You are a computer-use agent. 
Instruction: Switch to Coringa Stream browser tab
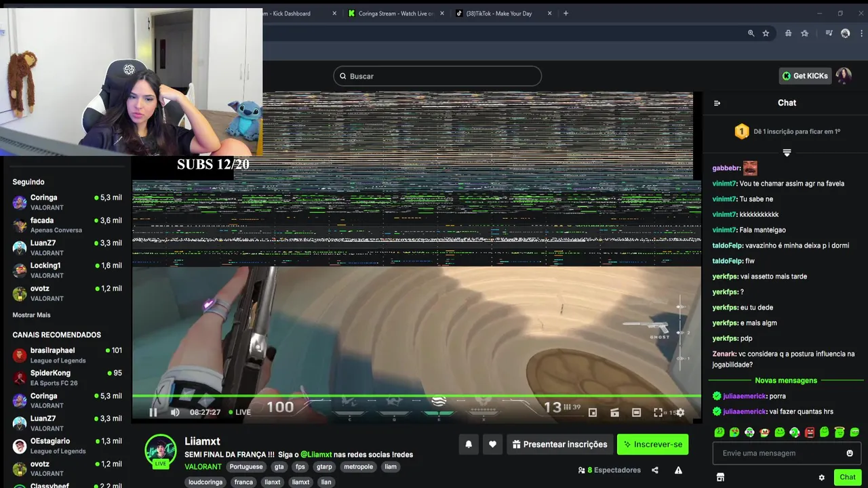(396, 14)
